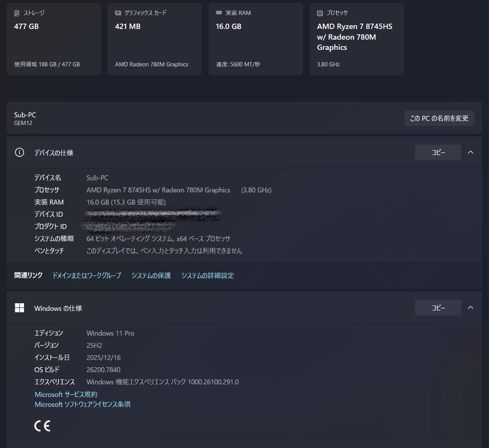Click 速度: 5600 MT/秒 text
Viewport: 489px width, 448px height.
(238, 64)
